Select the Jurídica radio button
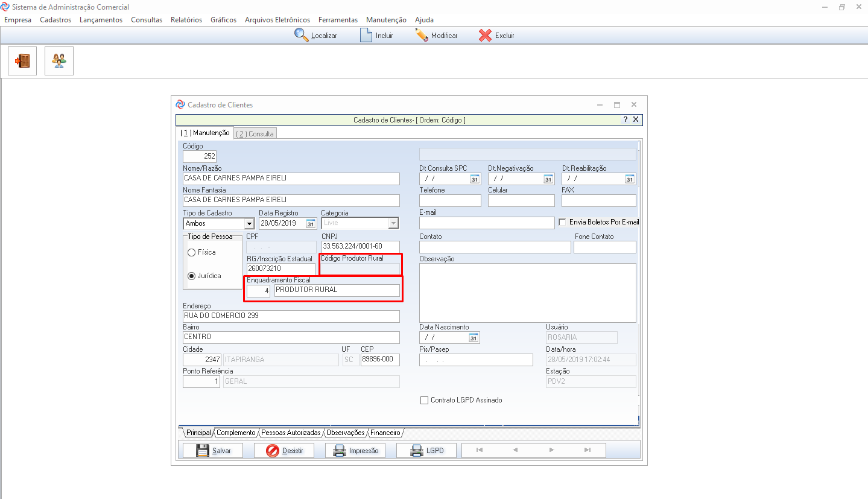Viewport: 868px width, 499px height. coord(192,276)
